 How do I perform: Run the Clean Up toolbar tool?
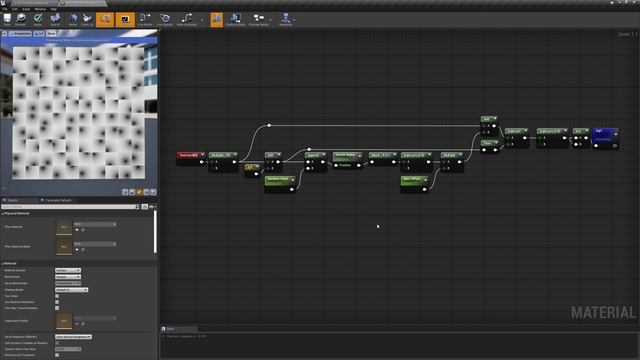tap(87, 19)
